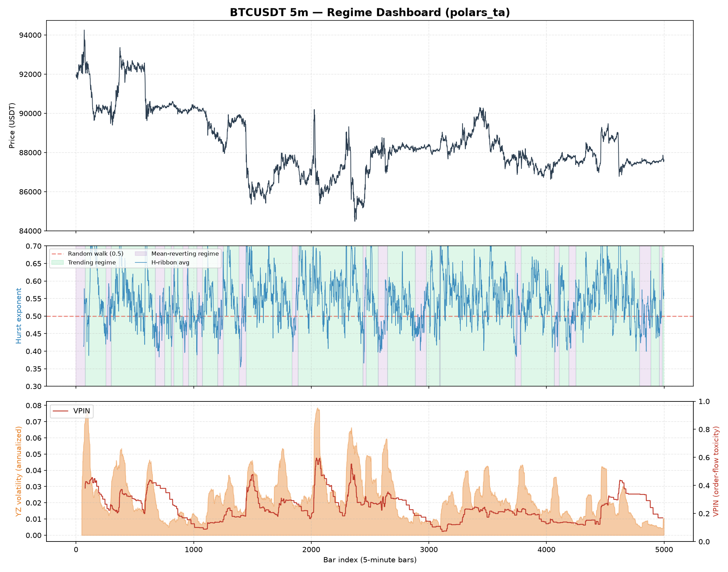Click the purple Mean-reverting regime legend swatch
Screen dimensions: 728x572
141,254
